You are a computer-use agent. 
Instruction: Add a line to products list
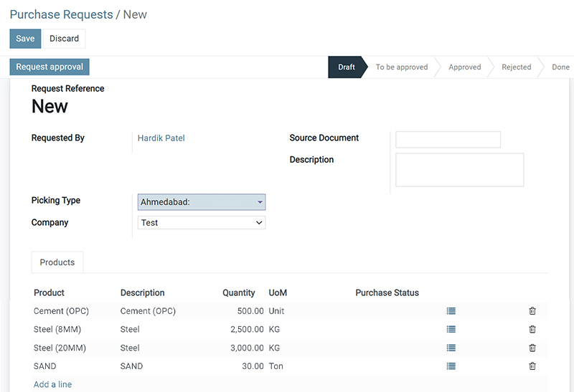tap(52, 384)
